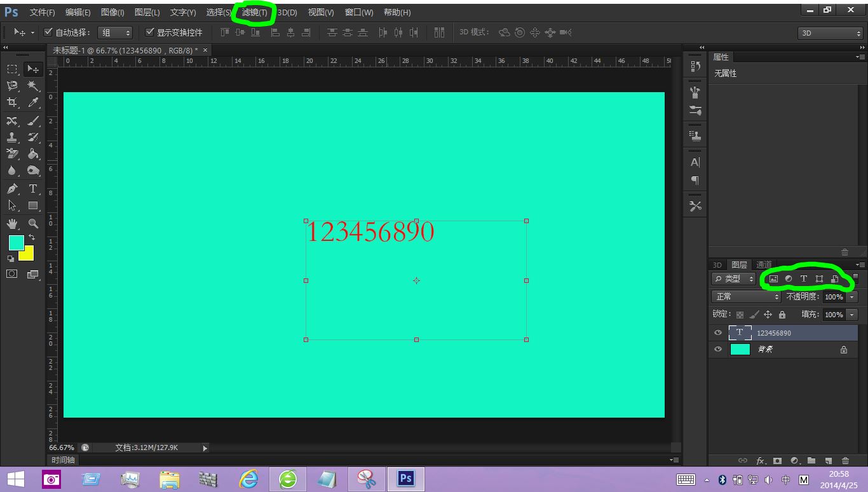Screen dimensions: 868x492
Task: Select the Rectangular Marquee tool
Action: (x=12, y=69)
